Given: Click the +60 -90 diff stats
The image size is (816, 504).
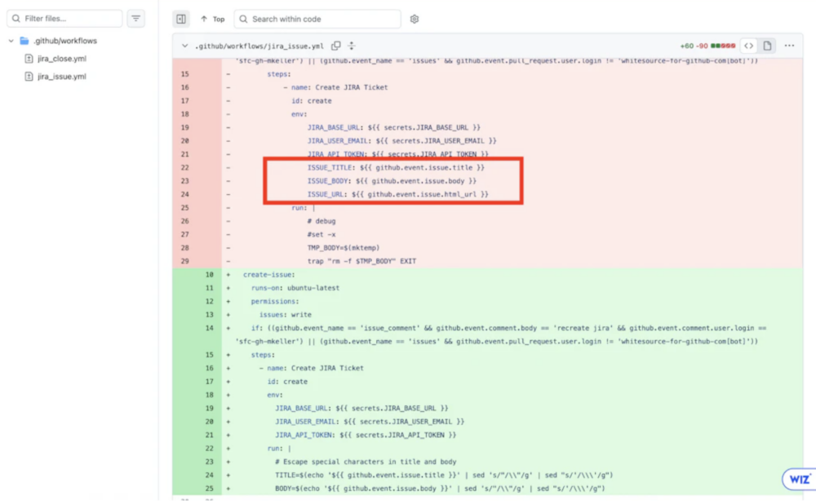Looking at the screenshot, I should tap(694, 46).
